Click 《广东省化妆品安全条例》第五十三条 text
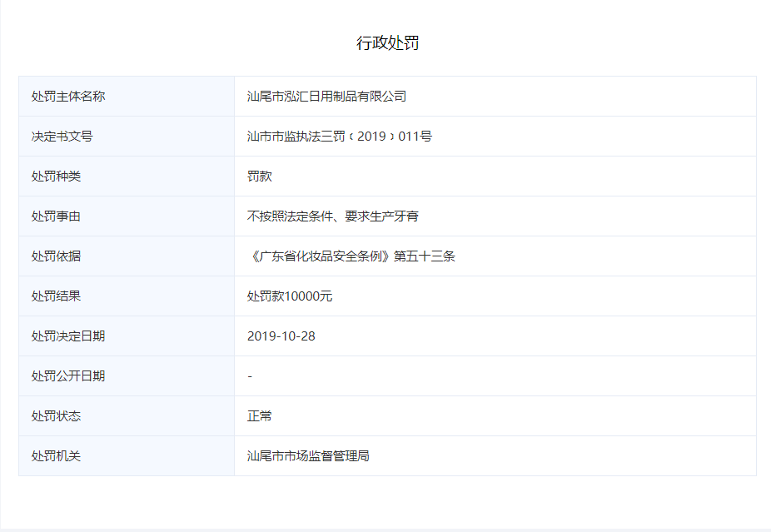The height and width of the screenshot is (532, 771). point(351,256)
